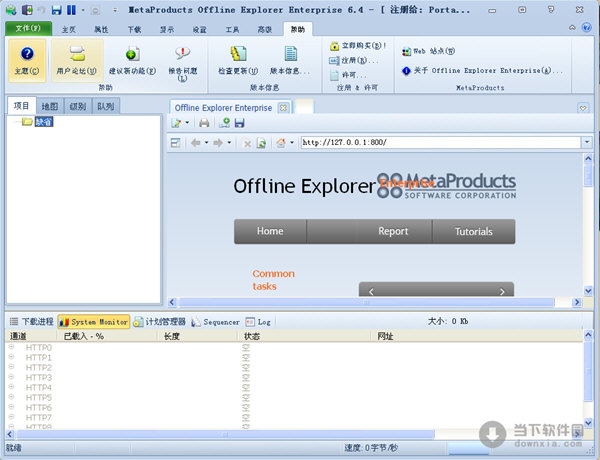This screenshot has height=460, width=600.
Task: Switch to the 工具 ribbon tab
Action: (x=232, y=29)
